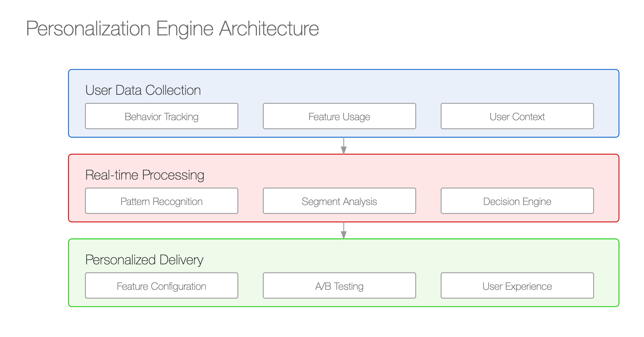Select the 'Personalization Engine Architecture' title
Screen dimensions: 644x337
click(172, 29)
